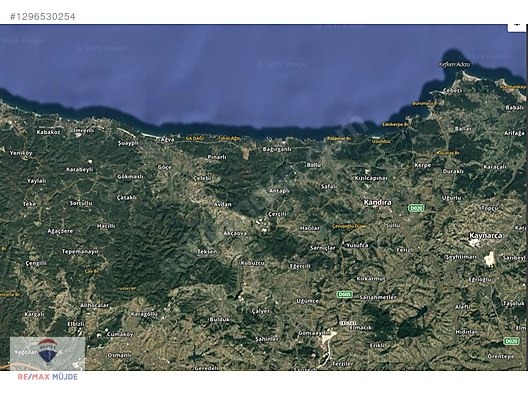Click the Arifağa village label

(514, 133)
